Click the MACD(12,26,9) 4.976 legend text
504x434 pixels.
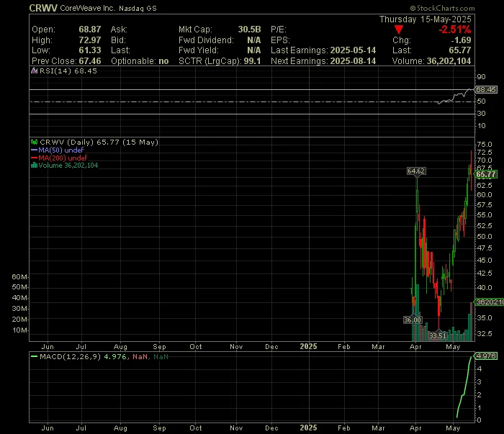[83, 356]
